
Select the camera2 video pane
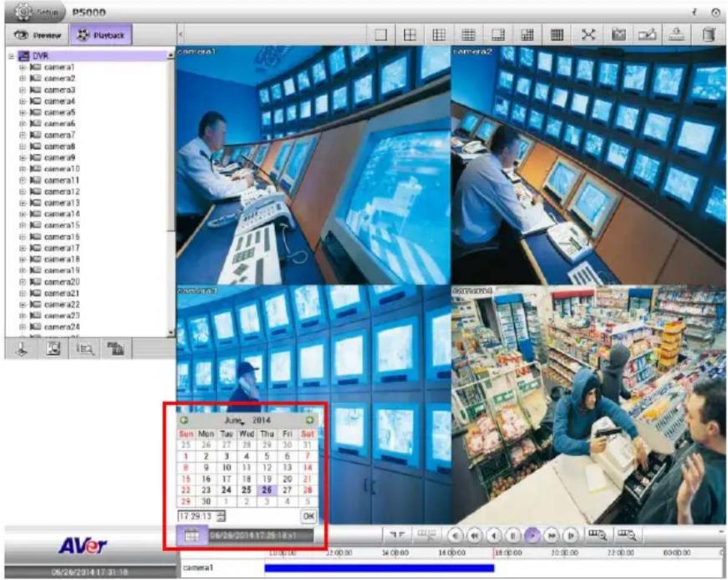pyautogui.click(x=589, y=166)
